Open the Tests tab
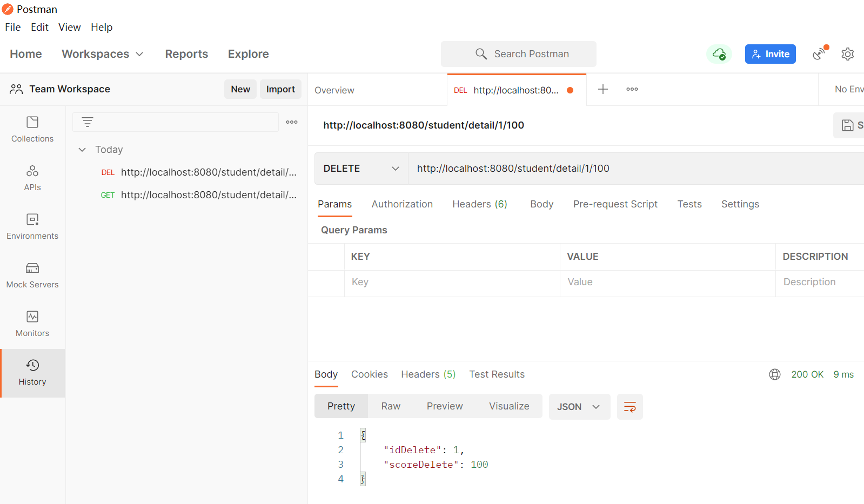 (689, 204)
